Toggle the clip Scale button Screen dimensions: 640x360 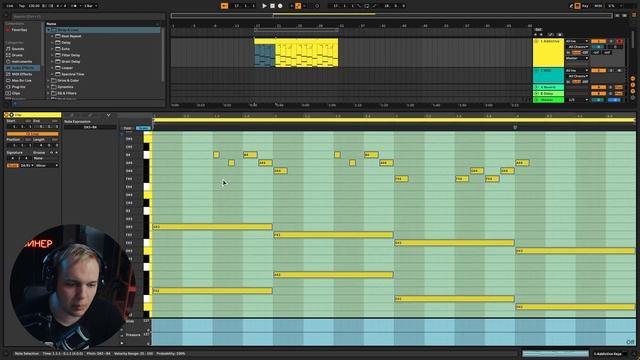point(13,165)
